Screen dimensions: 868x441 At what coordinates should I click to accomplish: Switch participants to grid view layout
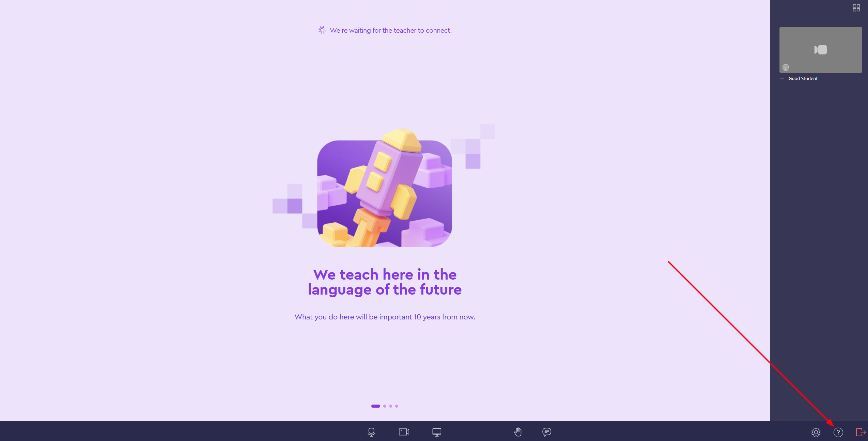click(x=856, y=8)
